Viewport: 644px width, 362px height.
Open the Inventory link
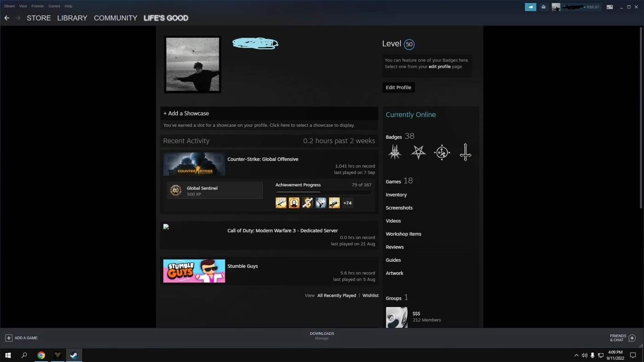click(396, 195)
